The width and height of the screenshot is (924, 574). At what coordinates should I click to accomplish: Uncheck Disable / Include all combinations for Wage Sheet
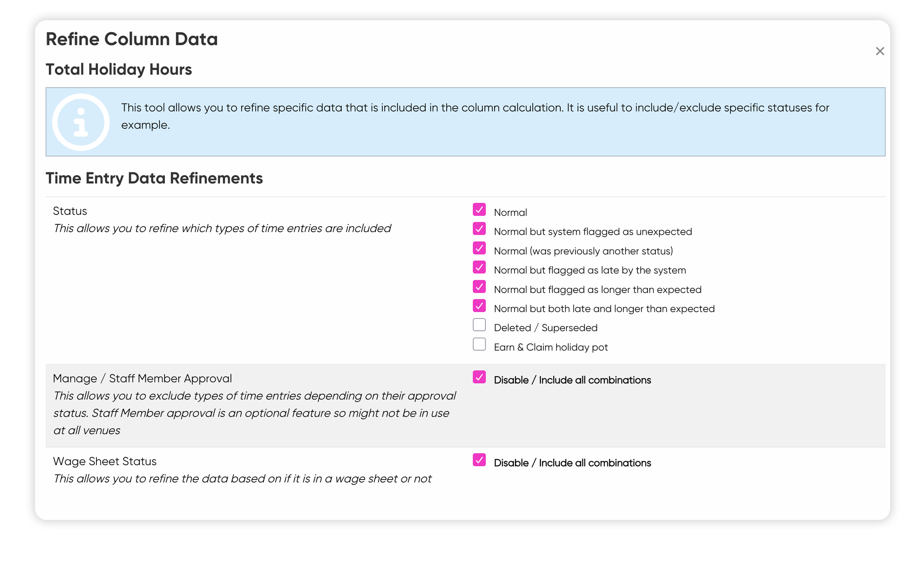tap(479, 460)
